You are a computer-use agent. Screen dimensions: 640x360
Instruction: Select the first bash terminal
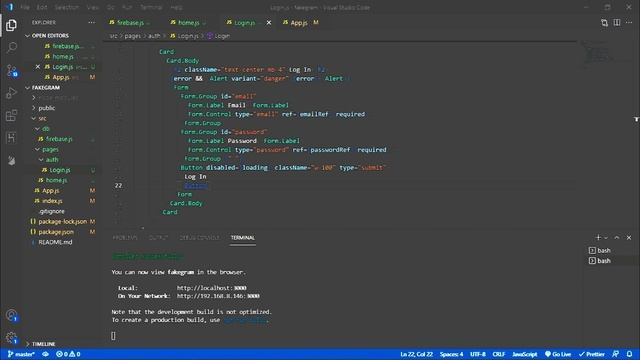tap(600, 250)
